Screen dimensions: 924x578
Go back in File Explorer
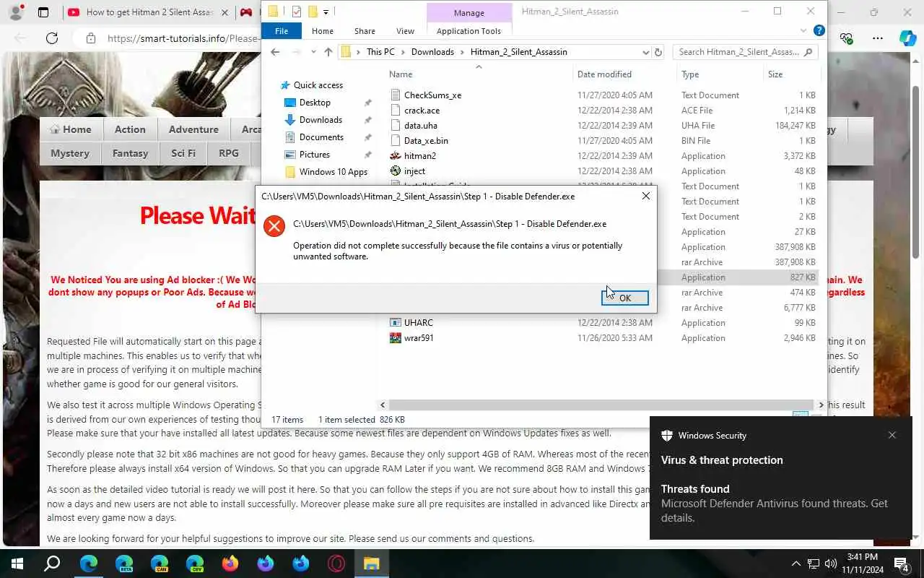coord(275,52)
